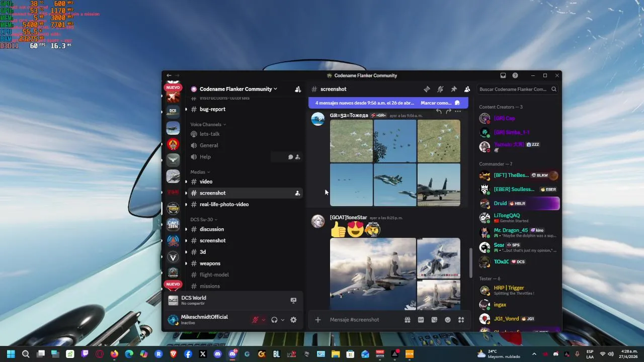644x362 pixels.
Task: Open [GOAT]1oneStar user name
Action: coord(348,217)
